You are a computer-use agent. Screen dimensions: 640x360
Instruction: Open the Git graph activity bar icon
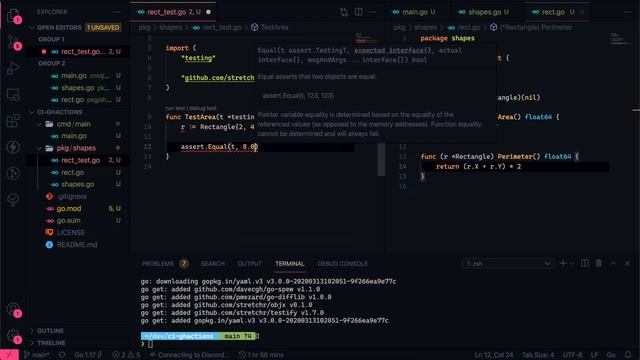pos(13,173)
